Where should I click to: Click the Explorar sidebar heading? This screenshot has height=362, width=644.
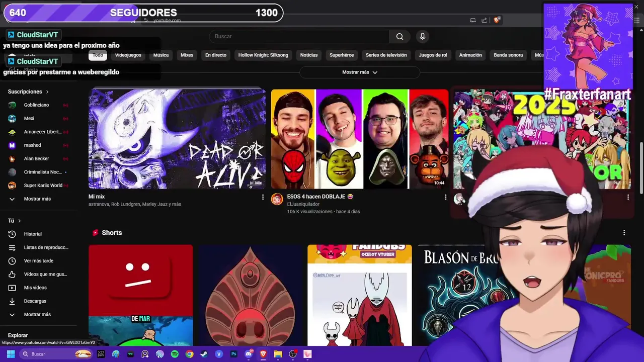(18, 335)
